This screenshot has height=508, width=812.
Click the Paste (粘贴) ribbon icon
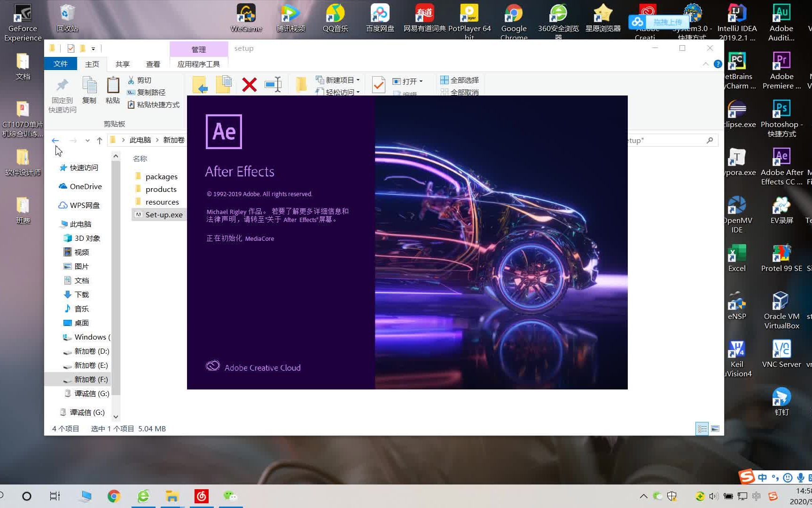click(113, 85)
